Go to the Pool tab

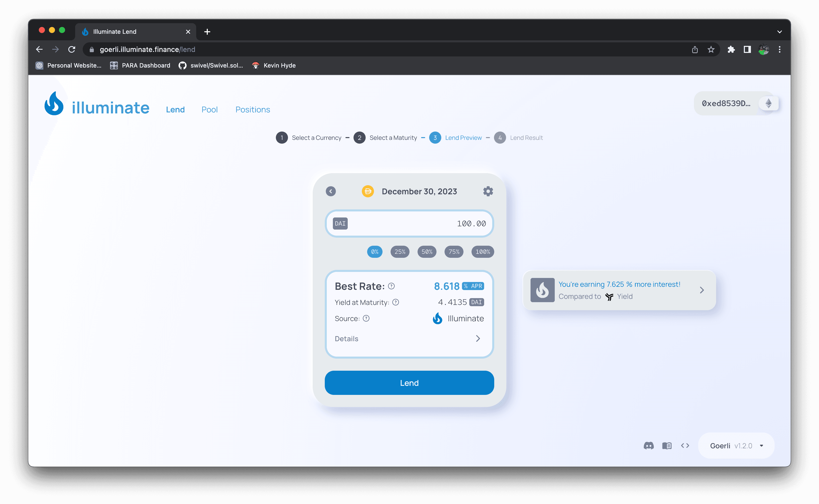click(210, 110)
